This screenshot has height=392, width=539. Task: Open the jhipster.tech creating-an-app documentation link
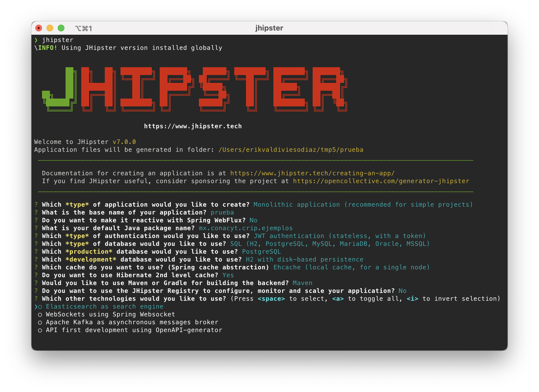point(312,173)
